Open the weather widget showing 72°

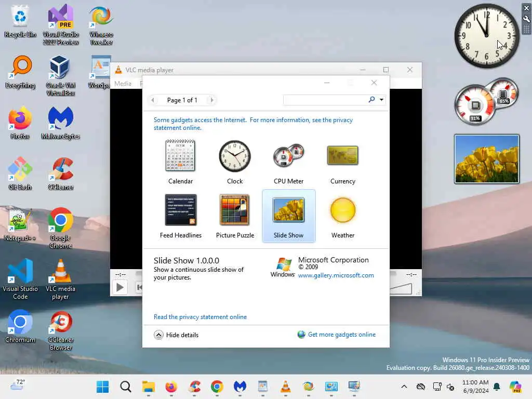(x=17, y=386)
